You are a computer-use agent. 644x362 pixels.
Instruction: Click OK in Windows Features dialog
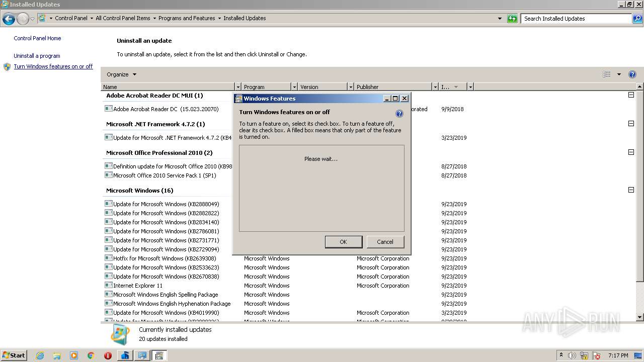[343, 242]
